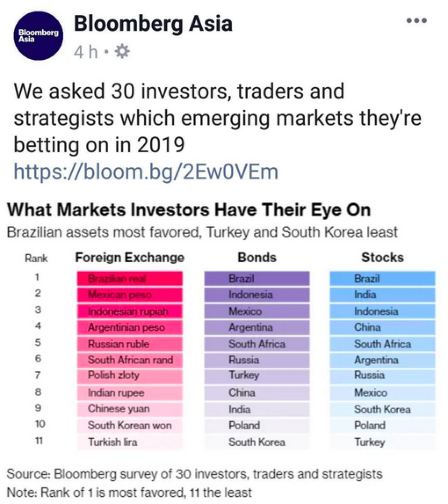Screen dimensions: 448x504
Task: Select the Turkish lira cell
Action: [130, 442]
